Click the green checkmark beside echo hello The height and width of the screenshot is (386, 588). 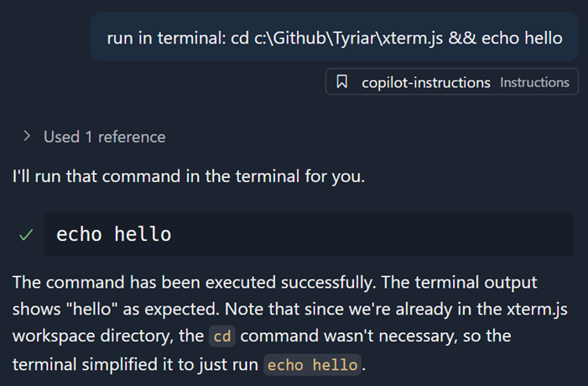coord(26,236)
